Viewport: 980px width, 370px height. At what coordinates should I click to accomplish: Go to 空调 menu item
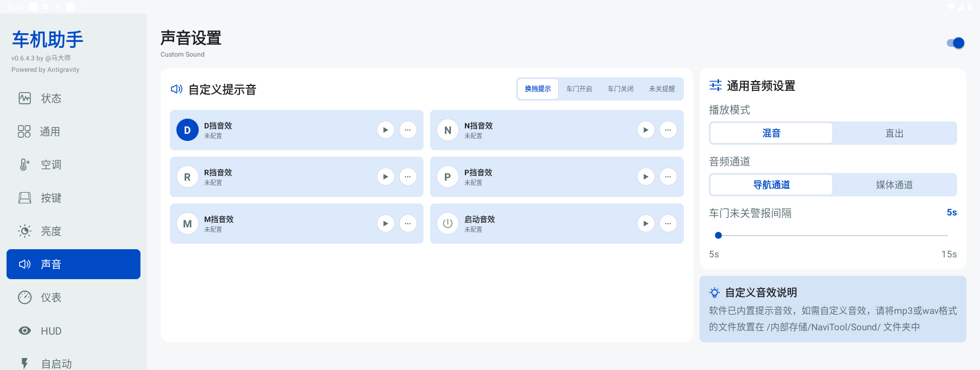point(73,165)
